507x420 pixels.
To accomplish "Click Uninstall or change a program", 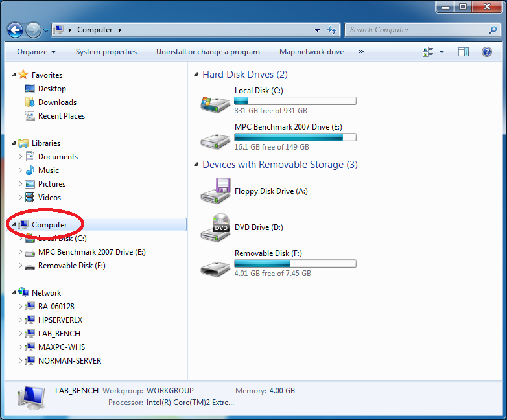I will click(208, 52).
